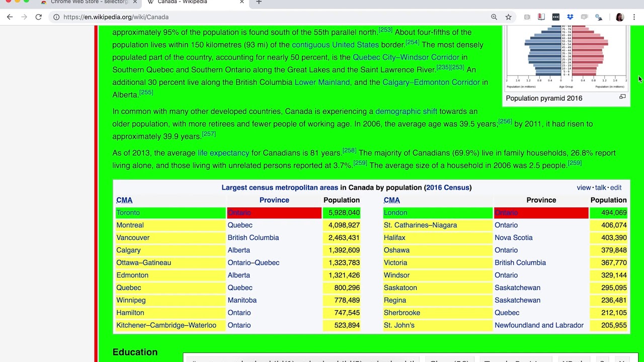Screen dimensions: 644x362
Task: Open the Halifax link in the table
Action: click(394, 238)
